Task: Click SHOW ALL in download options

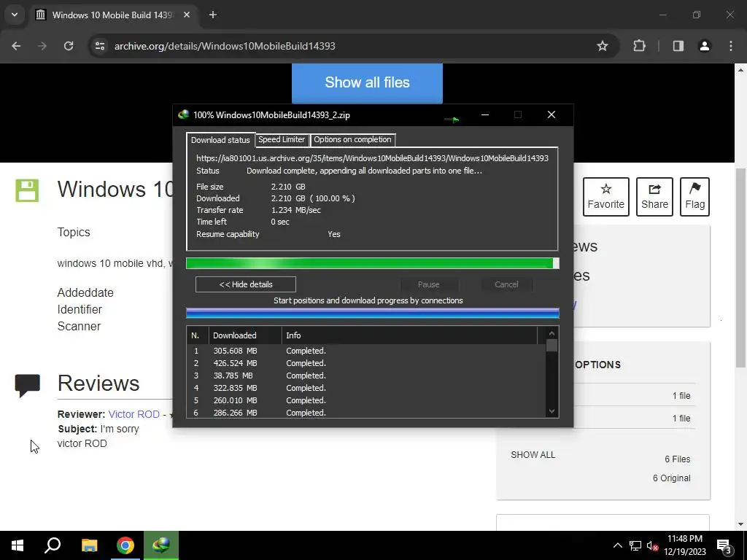Action: [x=533, y=455]
